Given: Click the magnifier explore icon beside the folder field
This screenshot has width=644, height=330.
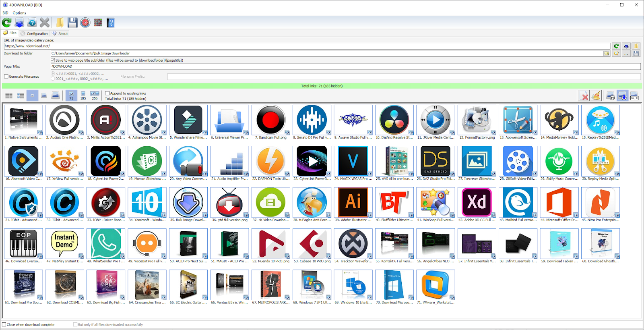Looking at the screenshot, I should click(616, 53).
